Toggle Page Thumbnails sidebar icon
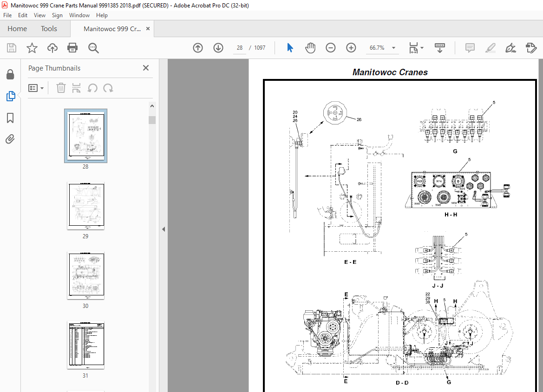The width and height of the screenshot is (543, 392). coord(10,96)
